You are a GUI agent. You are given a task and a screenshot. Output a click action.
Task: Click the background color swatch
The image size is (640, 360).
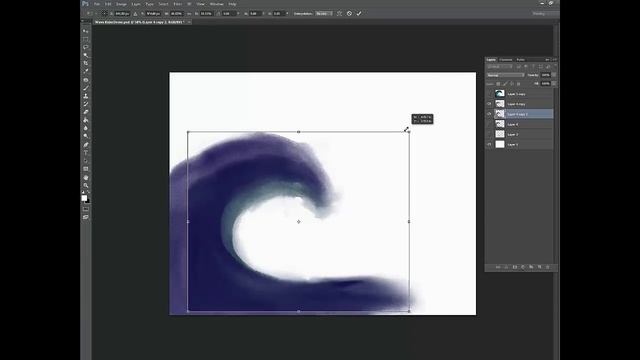[x=88, y=201]
